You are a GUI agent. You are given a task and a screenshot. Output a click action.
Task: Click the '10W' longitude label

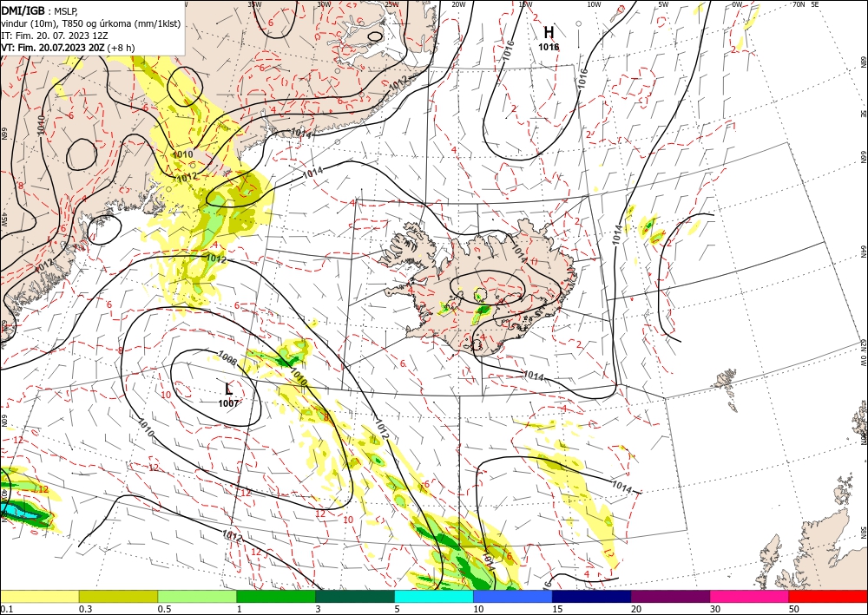point(594,4)
